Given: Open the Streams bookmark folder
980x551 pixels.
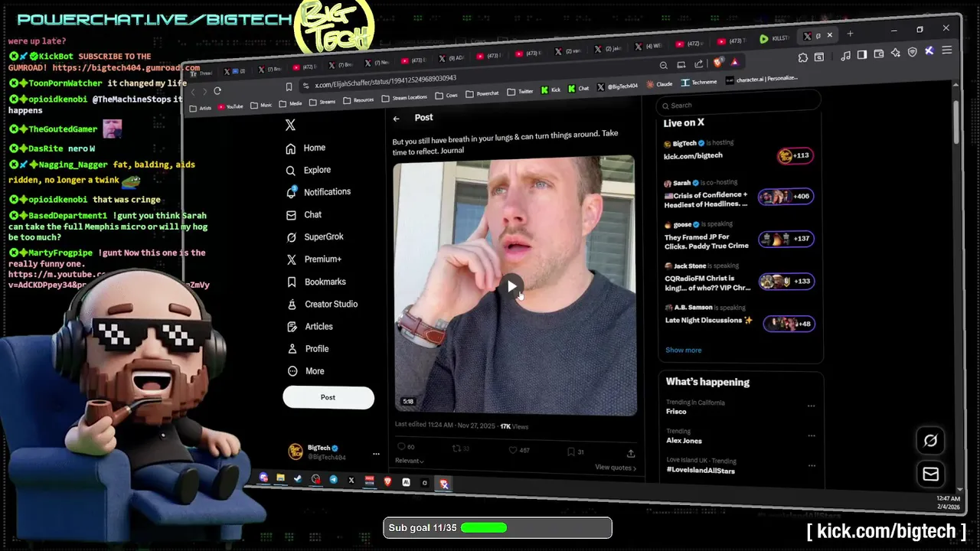Looking at the screenshot, I should tap(321, 101).
